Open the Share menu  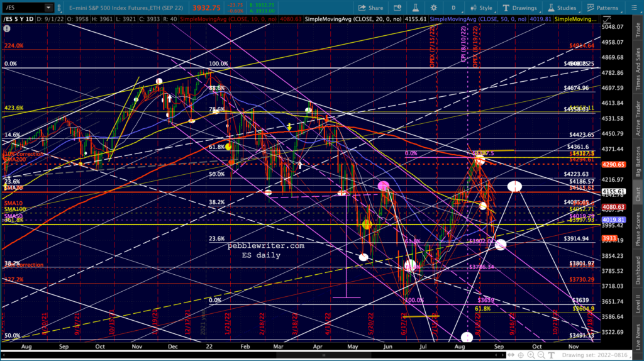click(x=370, y=8)
